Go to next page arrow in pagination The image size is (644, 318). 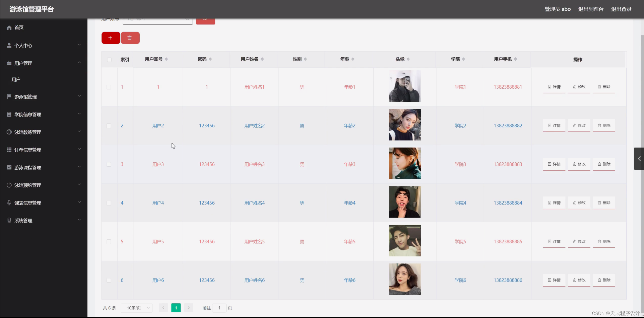[x=189, y=308]
